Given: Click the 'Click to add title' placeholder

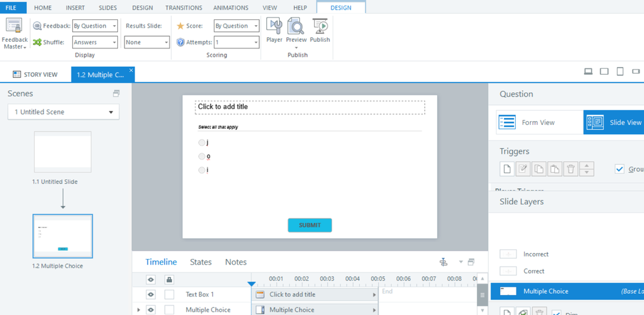Looking at the screenshot, I should (x=309, y=107).
